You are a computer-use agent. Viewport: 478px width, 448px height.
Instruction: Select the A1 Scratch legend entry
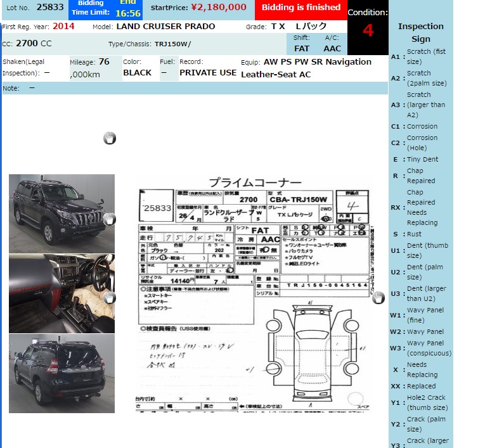tap(418, 56)
